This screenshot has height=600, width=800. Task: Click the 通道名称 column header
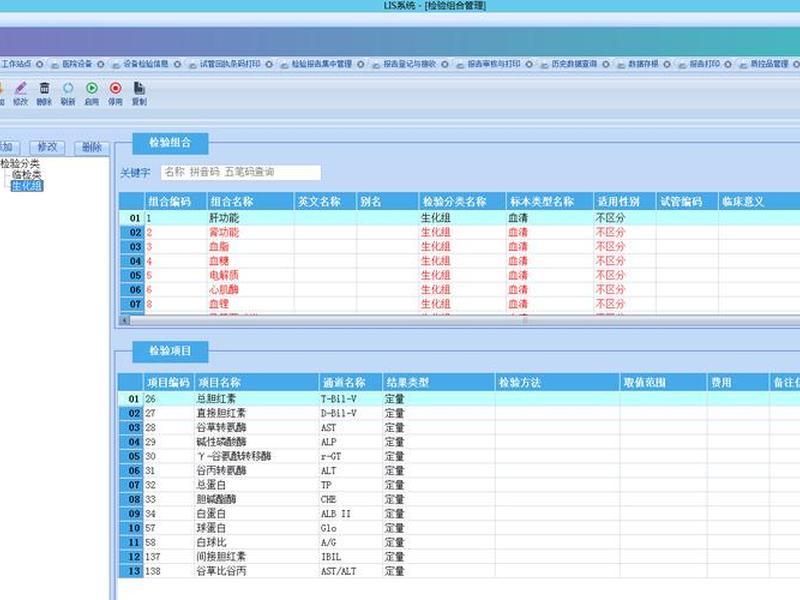tap(351, 382)
